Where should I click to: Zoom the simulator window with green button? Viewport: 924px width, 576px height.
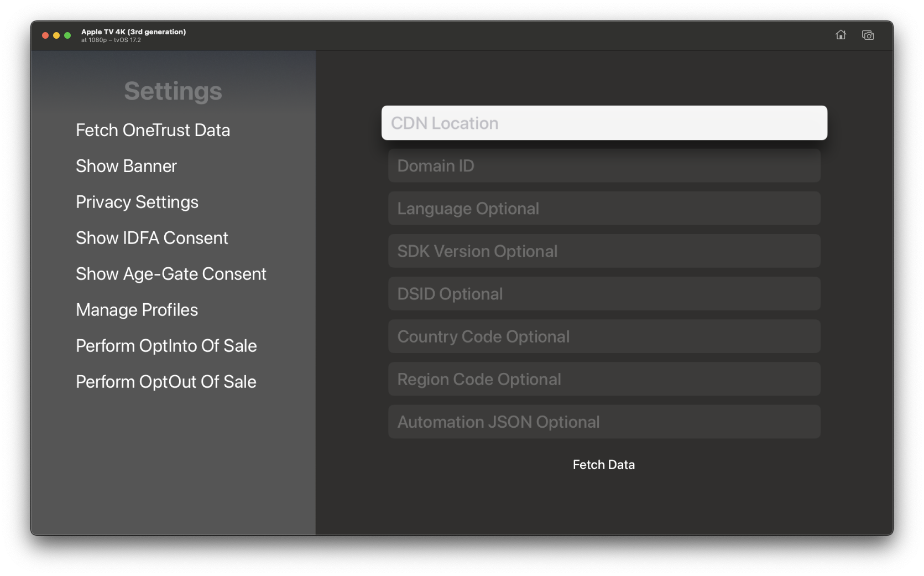point(67,35)
